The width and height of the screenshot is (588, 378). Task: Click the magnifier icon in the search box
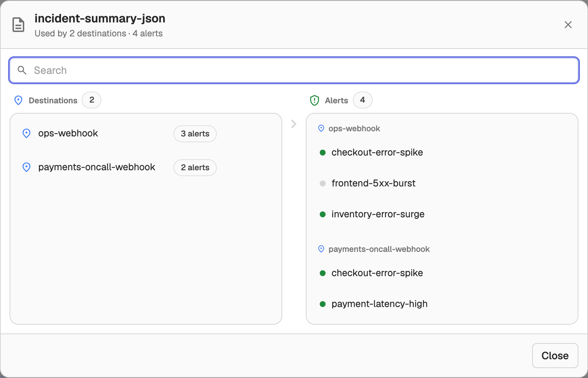pyautogui.click(x=22, y=70)
